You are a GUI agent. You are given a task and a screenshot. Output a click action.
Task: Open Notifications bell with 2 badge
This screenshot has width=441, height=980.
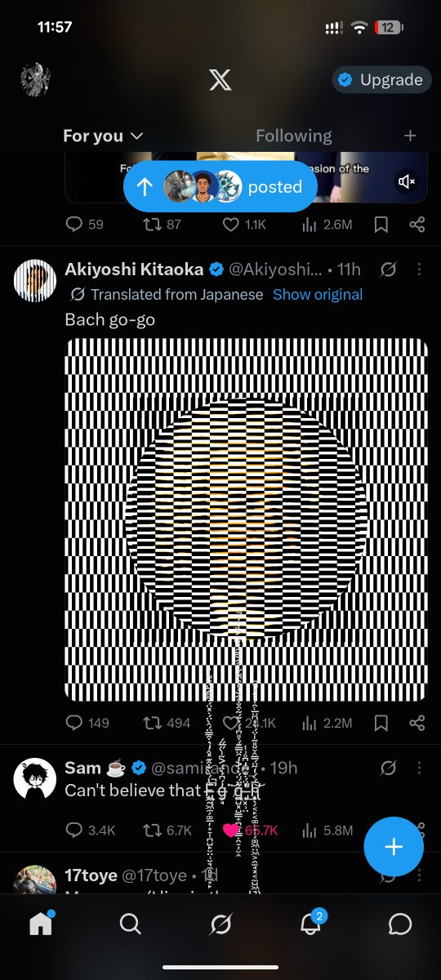click(311, 923)
